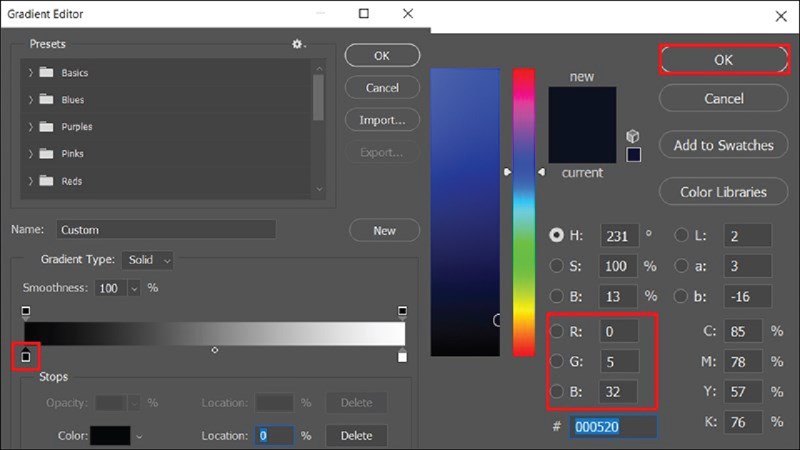Click the New gradient button
Viewport: 800px width, 450px height.
[384, 231]
